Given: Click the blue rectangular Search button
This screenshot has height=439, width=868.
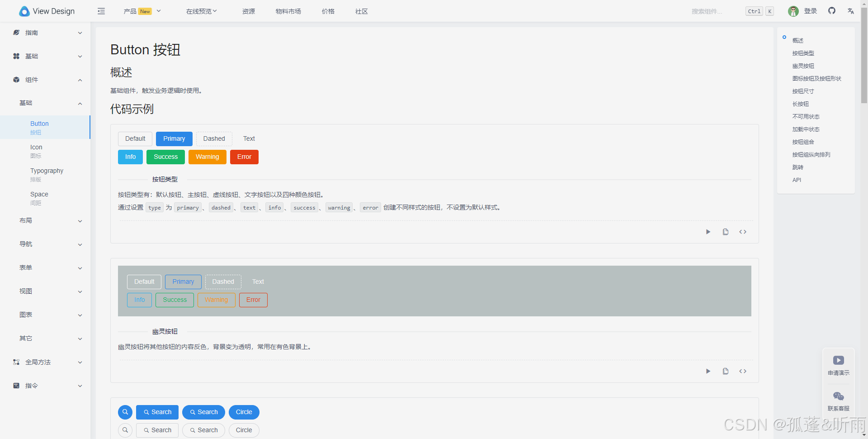Looking at the screenshot, I should point(157,412).
